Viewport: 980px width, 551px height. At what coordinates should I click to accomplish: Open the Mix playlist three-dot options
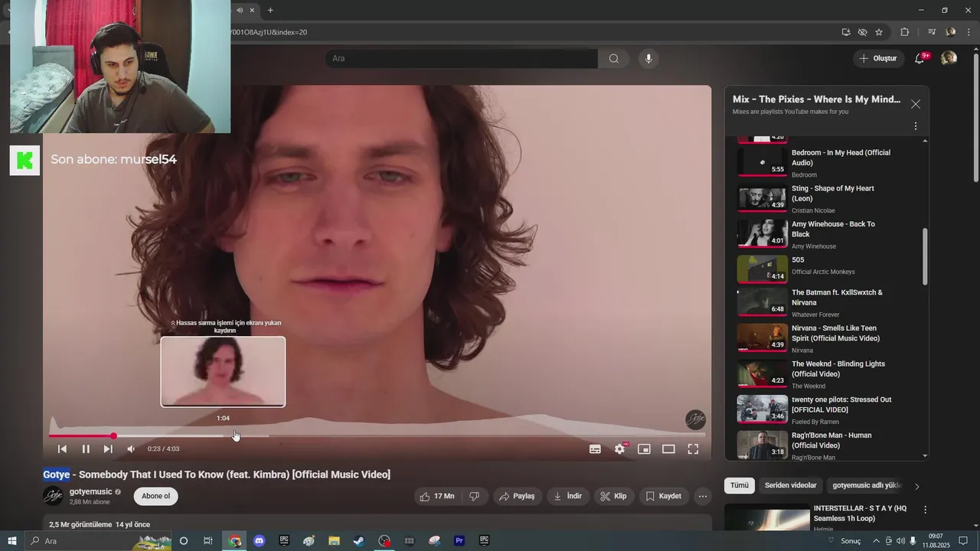coord(915,126)
